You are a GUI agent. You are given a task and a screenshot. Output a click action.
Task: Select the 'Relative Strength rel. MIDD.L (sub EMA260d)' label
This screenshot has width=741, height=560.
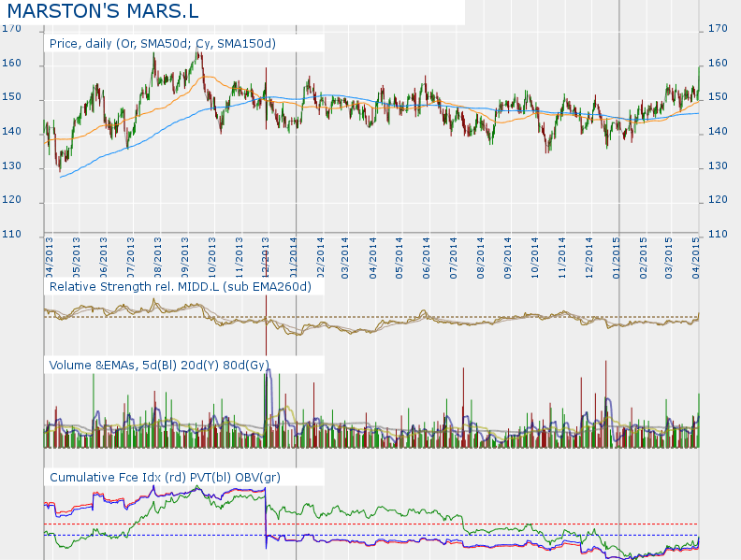coord(180,287)
